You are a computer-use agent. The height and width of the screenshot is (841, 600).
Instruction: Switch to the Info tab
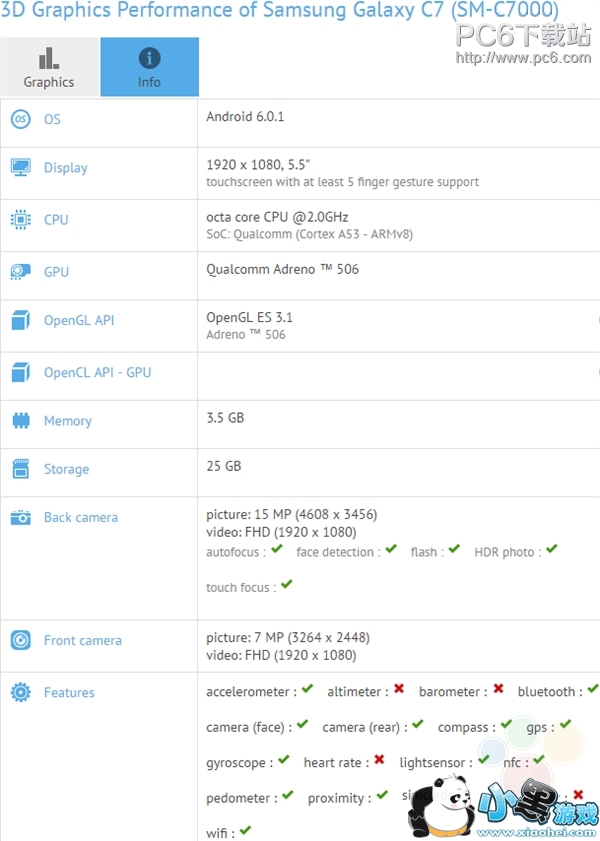coord(150,67)
